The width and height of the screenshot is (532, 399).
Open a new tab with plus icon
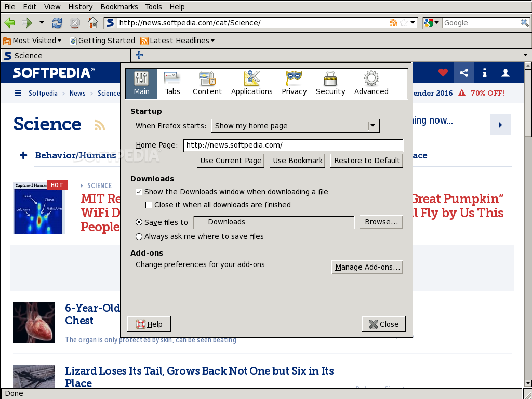pos(139,55)
